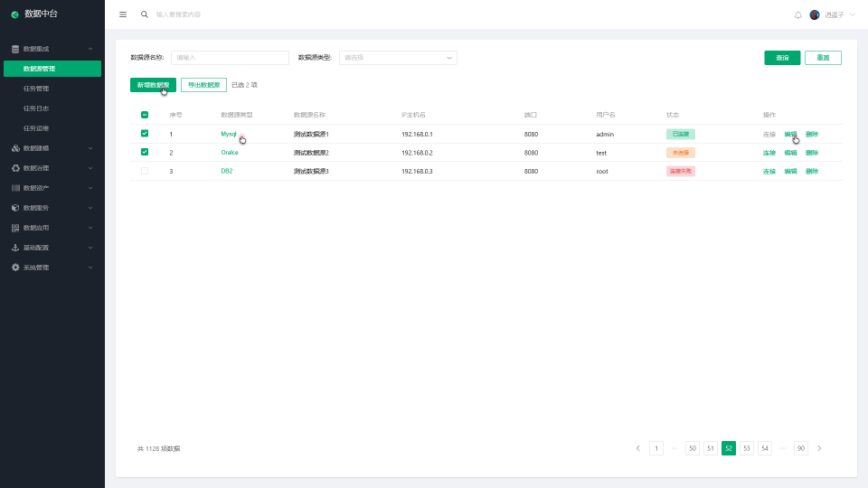Click current page 52 in pagination
868x488 pixels.
(729, 448)
